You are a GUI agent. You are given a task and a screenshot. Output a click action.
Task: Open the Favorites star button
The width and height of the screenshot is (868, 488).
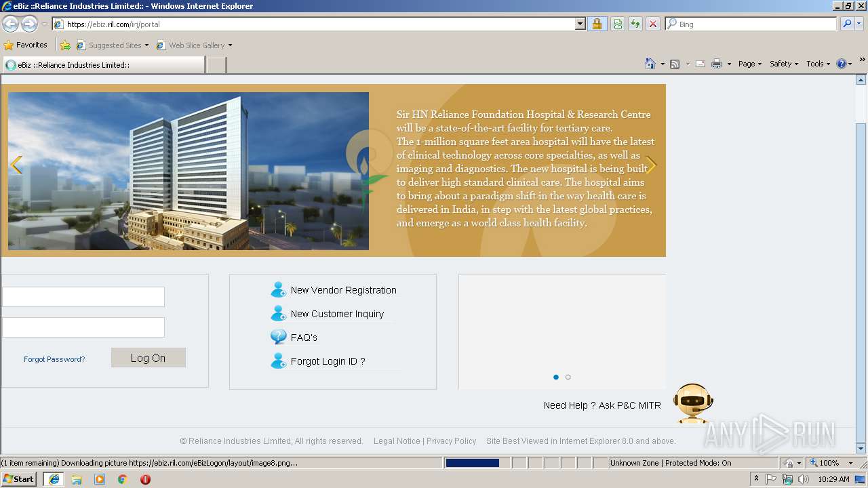(x=26, y=45)
